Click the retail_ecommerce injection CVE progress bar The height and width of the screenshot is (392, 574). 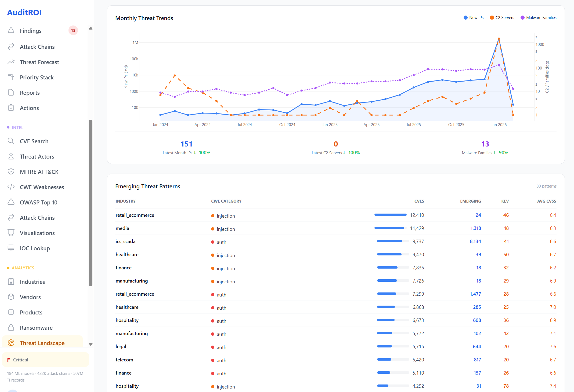pyautogui.click(x=391, y=215)
